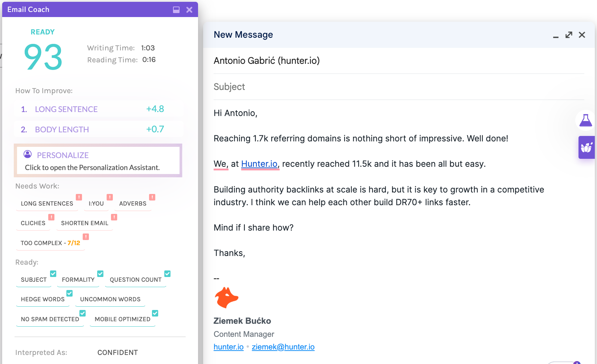Viewport: 597px width, 364px height.
Task: Select the I:YOU needs-work tag
Action: pos(96,204)
